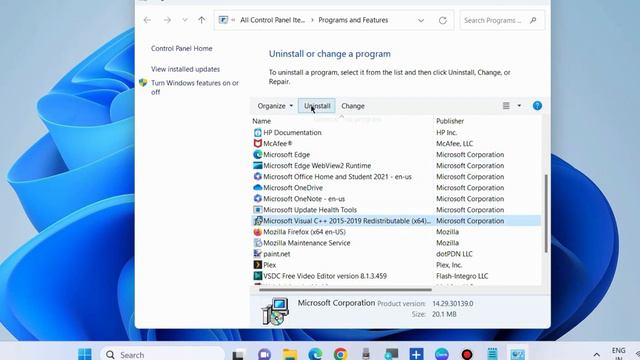The image size is (640, 360).
Task: Go up one folder level
Action: pos(202,20)
